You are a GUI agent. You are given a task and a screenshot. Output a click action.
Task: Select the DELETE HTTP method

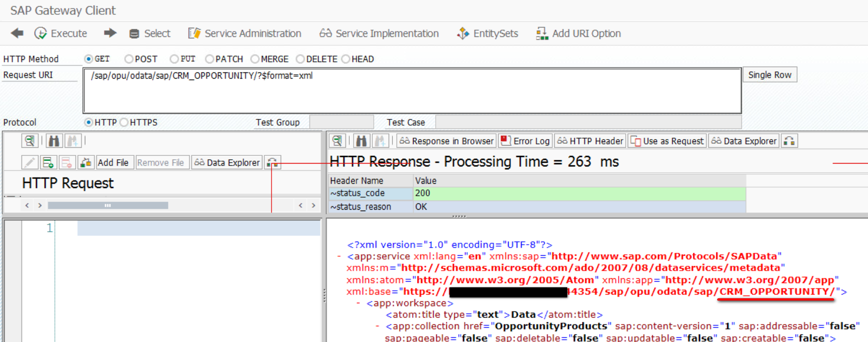[300, 59]
